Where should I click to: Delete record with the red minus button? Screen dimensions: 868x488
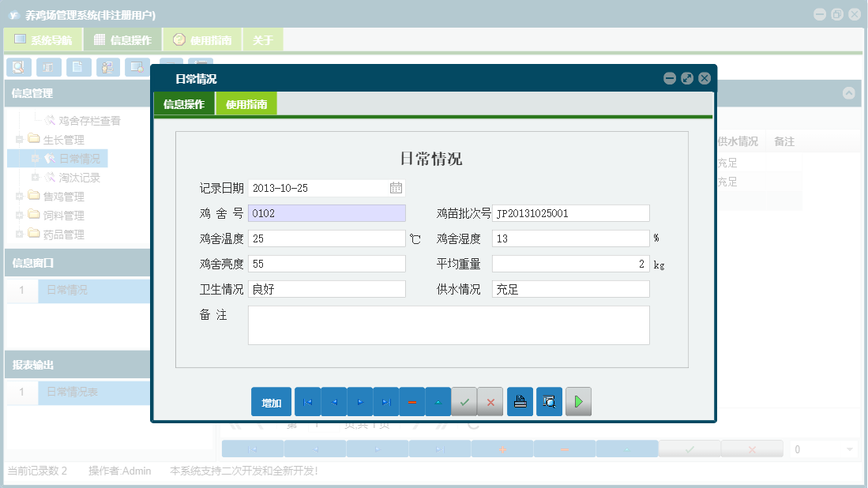412,402
